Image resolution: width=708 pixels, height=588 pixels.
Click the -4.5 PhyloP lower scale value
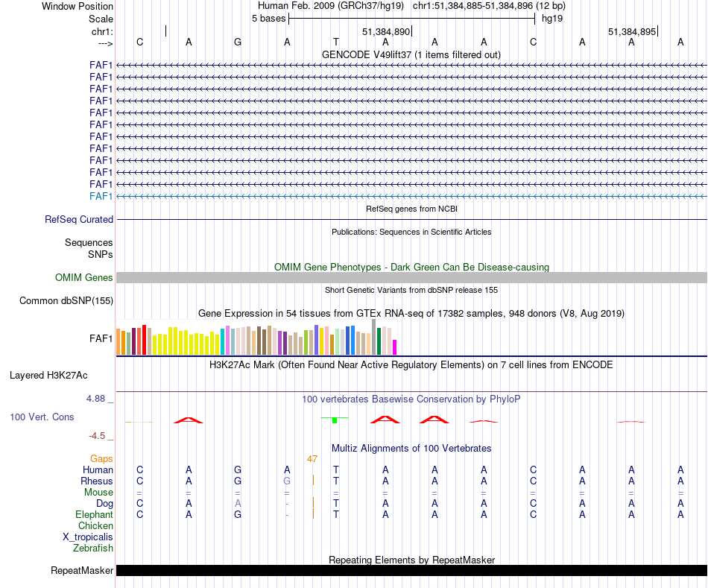97,436
